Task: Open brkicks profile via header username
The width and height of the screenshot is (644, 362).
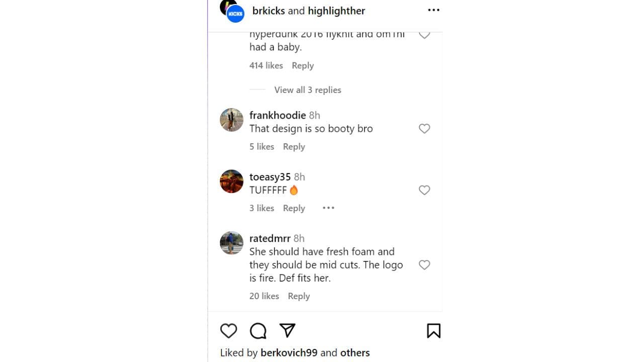Action: tap(268, 11)
